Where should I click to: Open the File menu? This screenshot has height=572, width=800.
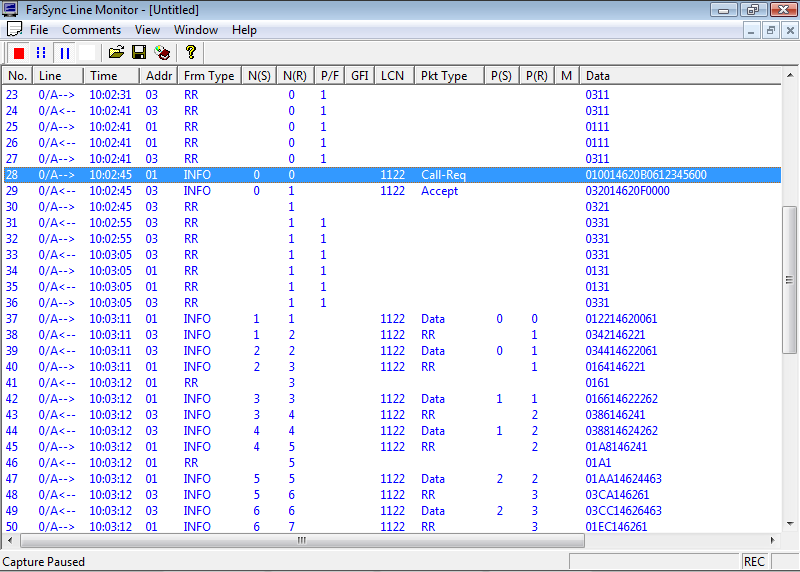tap(39, 30)
